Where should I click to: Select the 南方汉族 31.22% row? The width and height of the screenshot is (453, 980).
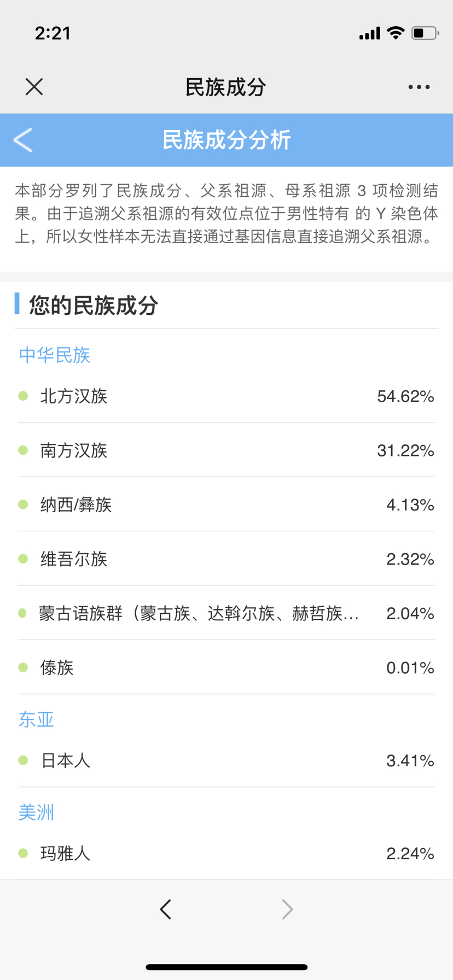pyautogui.click(x=226, y=450)
